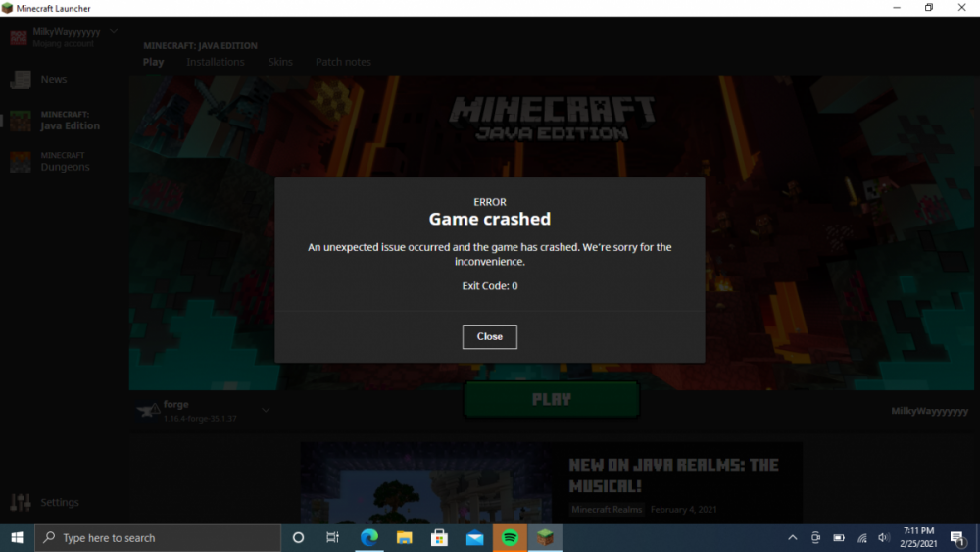Expand the forge installation selector chevron
This screenshot has width=980, height=552.
[x=266, y=411]
